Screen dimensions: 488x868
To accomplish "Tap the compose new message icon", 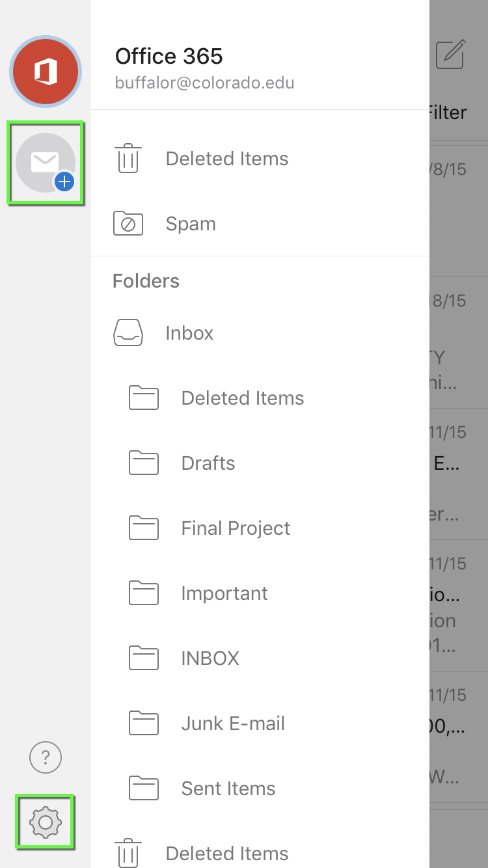I will tap(450, 55).
